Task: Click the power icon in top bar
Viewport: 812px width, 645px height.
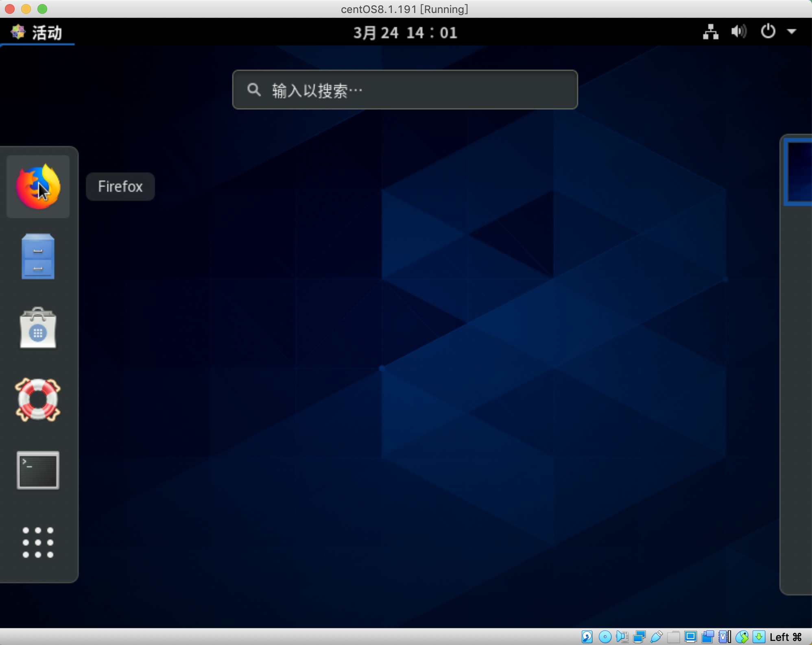Action: coord(768,32)
